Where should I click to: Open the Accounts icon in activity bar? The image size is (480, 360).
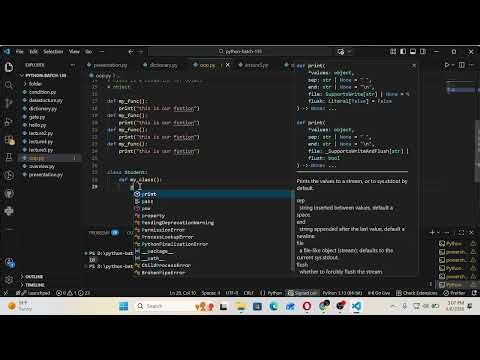point(10,263)
